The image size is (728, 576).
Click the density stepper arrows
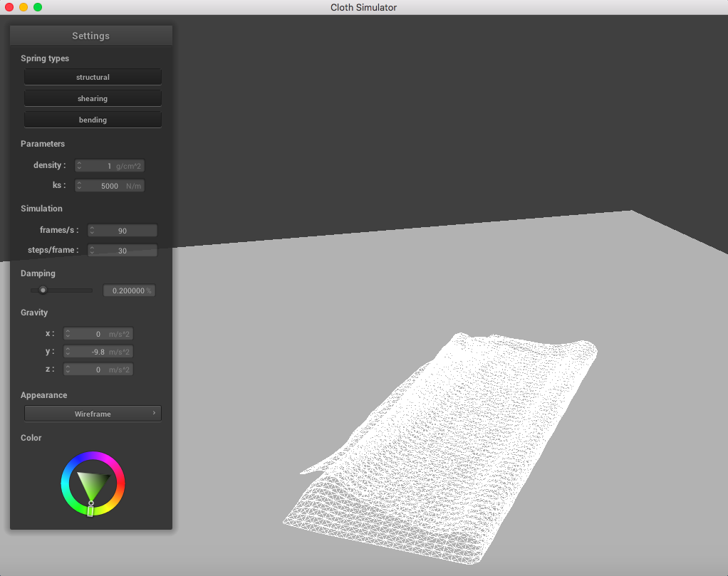click(79, 166)
